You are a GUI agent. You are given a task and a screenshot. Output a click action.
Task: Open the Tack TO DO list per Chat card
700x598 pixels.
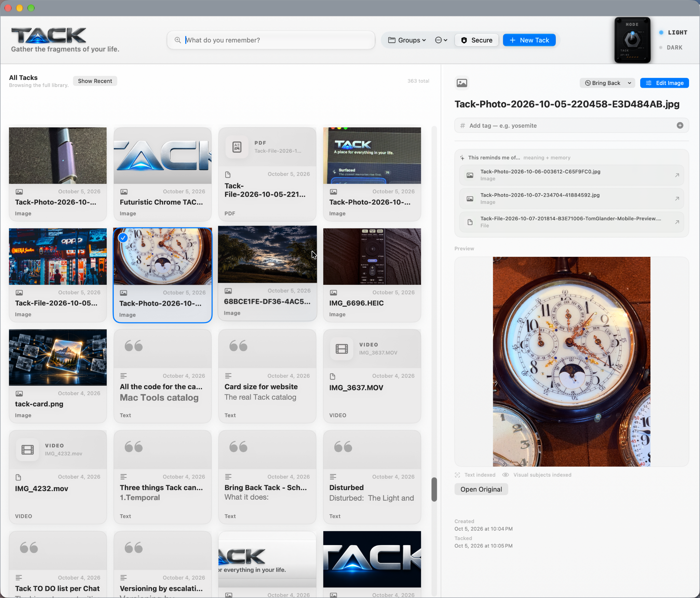point(58,564)
